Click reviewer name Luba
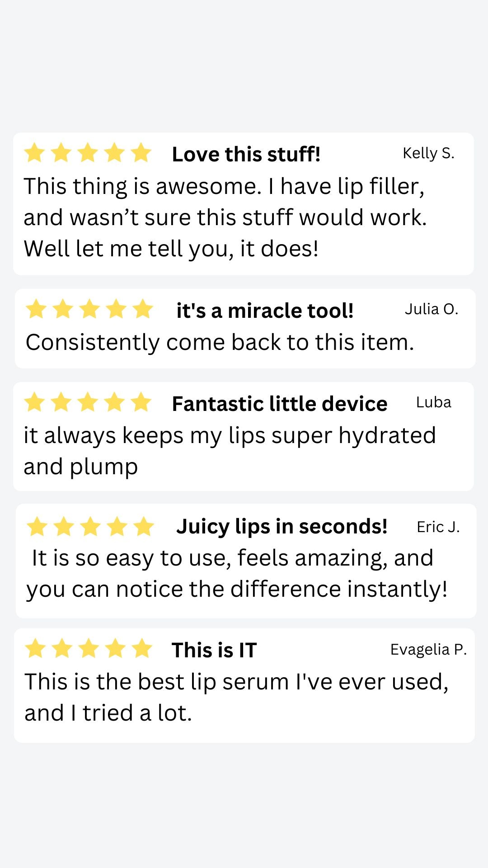Image resolution: width=488 pixels, height=868 pixels. tap(433, 402)
